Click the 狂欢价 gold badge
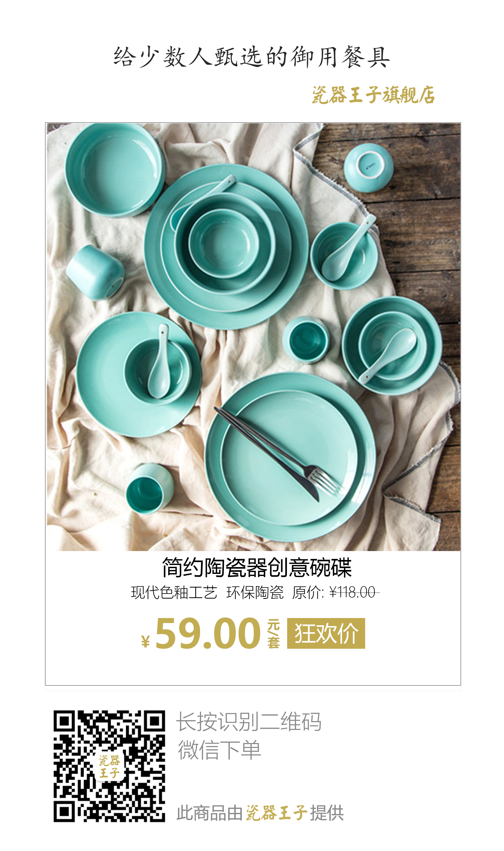This screenshot has width=504, height=851. point(326,633)
